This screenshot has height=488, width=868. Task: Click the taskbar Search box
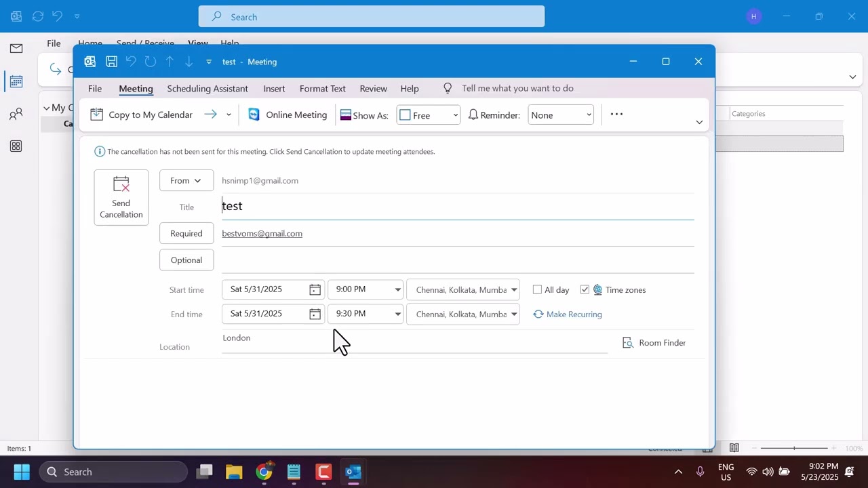pos(113,472)
